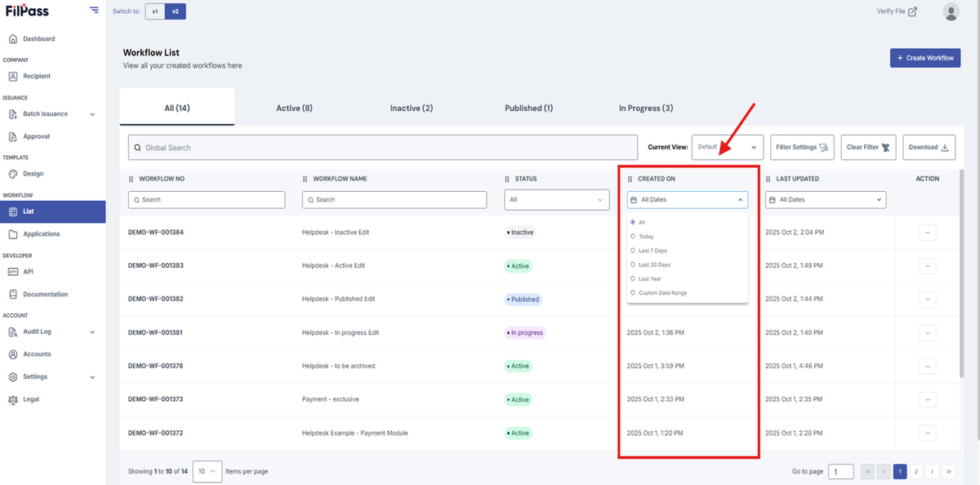
Task: Click drag handle of Workflow Name column
Action: 305,179
